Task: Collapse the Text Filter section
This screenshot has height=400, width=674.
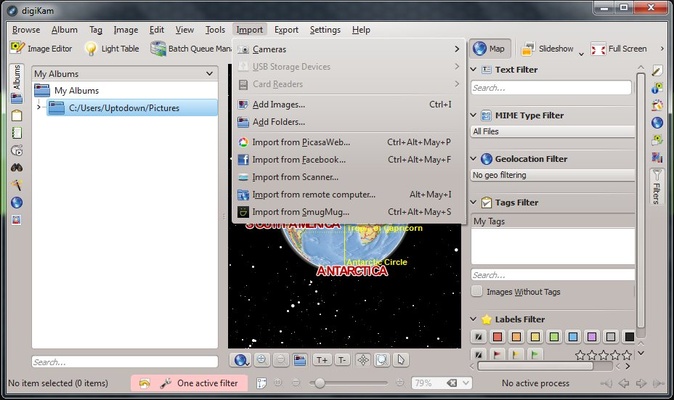Action: point(473,69)
